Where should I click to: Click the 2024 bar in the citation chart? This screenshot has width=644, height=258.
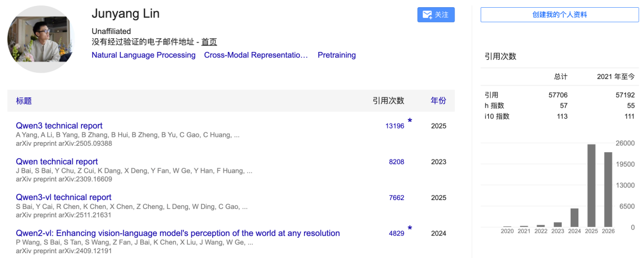[x=575, y=217]
